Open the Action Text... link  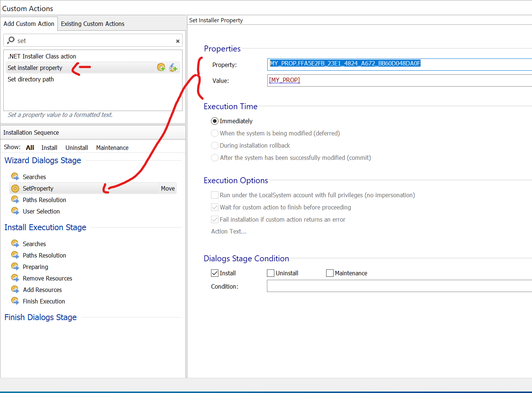(229, 231)
